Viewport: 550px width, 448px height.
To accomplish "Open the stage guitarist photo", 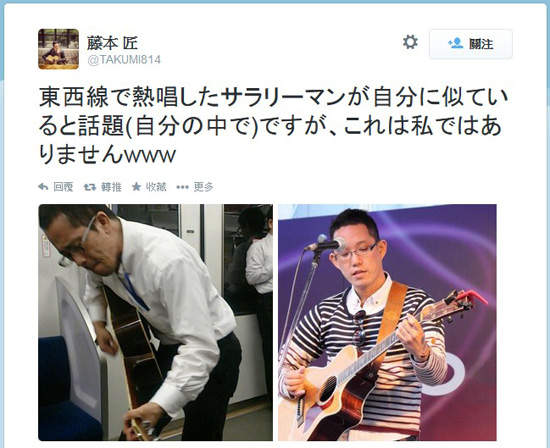I will 387,322.
